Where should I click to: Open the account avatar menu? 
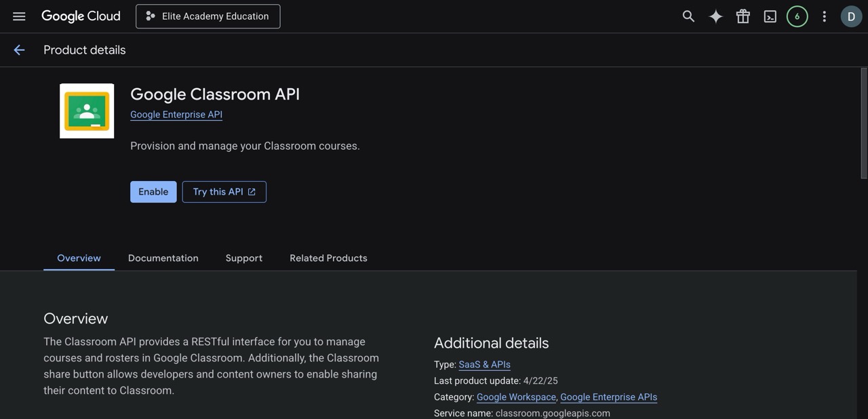850,16
